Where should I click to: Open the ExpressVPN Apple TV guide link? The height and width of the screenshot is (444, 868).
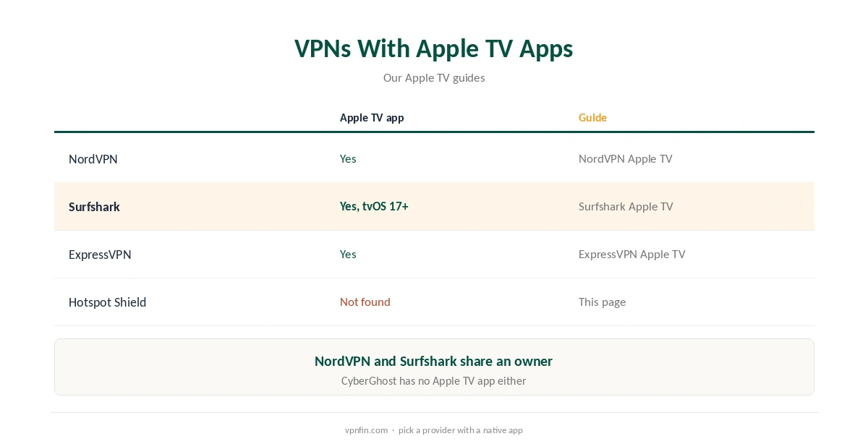pyautogui.click(x=631, y=255)
